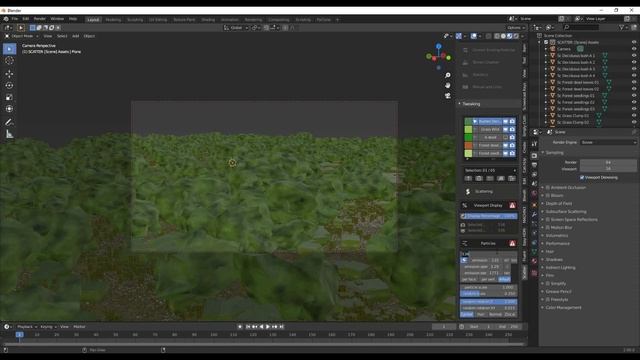Hide Sc Grass Clump 01 eye

pos(634,116)
